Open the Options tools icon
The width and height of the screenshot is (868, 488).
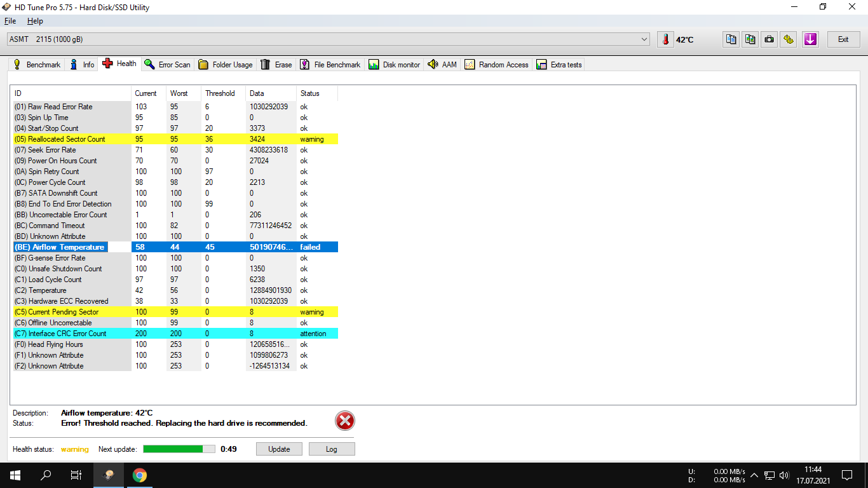[x=789, y=39]
